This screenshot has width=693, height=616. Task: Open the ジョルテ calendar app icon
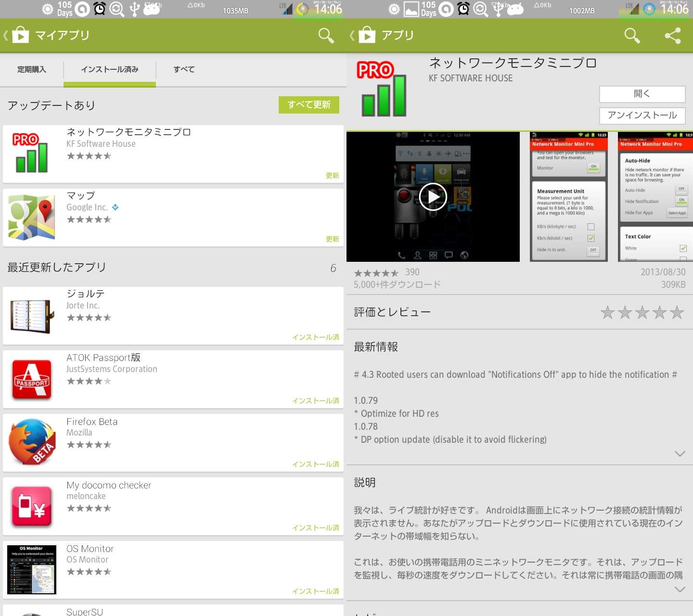(x=31, y=316)
